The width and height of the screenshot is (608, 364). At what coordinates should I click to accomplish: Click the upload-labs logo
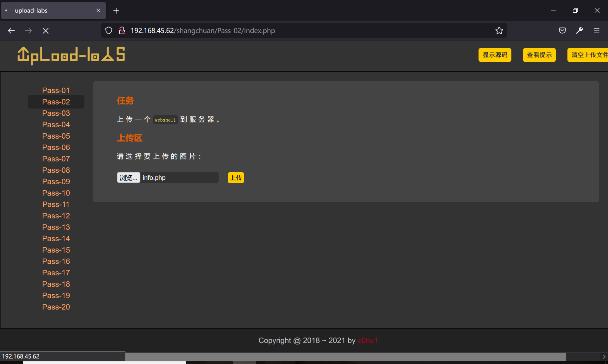pos(71,55)
